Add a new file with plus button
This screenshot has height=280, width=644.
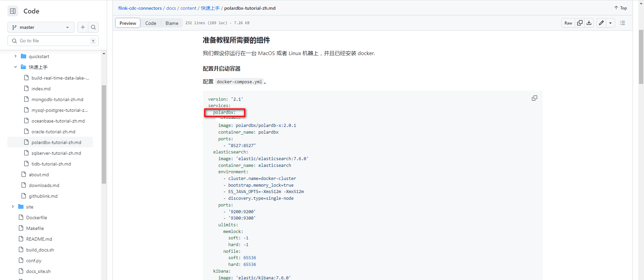83,27
